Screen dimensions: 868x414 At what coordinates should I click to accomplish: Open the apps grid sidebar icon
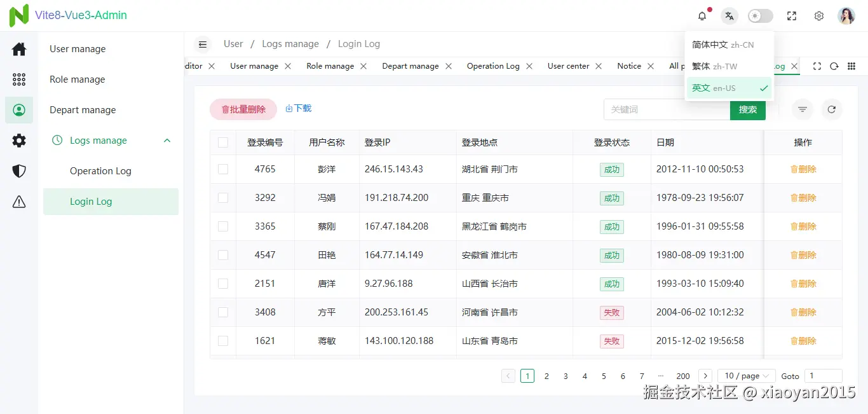tap(19, 79)
